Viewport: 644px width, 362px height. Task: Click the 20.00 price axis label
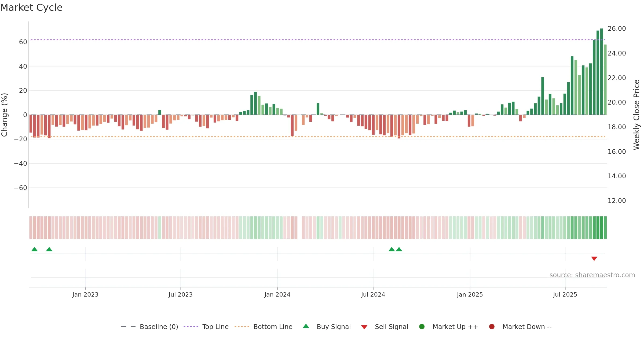pyautogui.click(x=617, y=102)
